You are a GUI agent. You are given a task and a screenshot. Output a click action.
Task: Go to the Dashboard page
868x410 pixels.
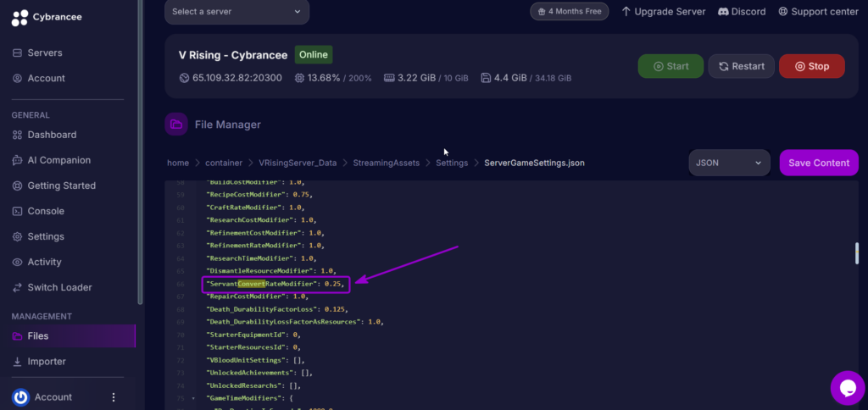(x=44, y=135)
